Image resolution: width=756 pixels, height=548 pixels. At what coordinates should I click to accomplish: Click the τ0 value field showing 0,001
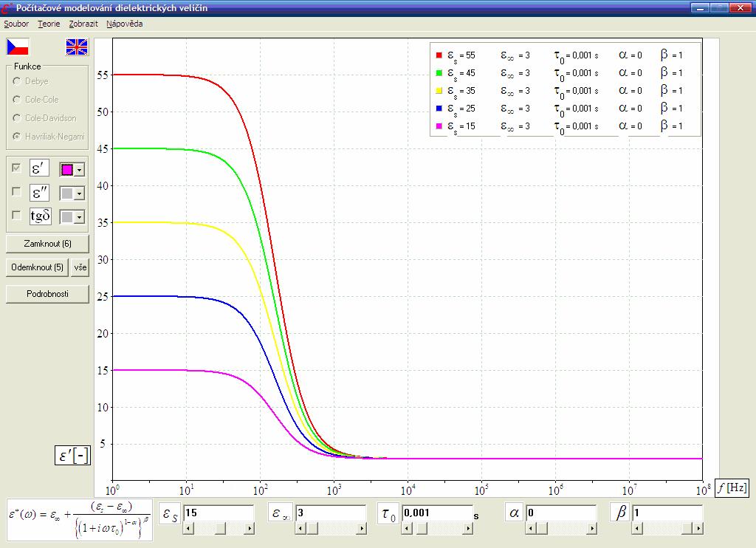[437, 513]
